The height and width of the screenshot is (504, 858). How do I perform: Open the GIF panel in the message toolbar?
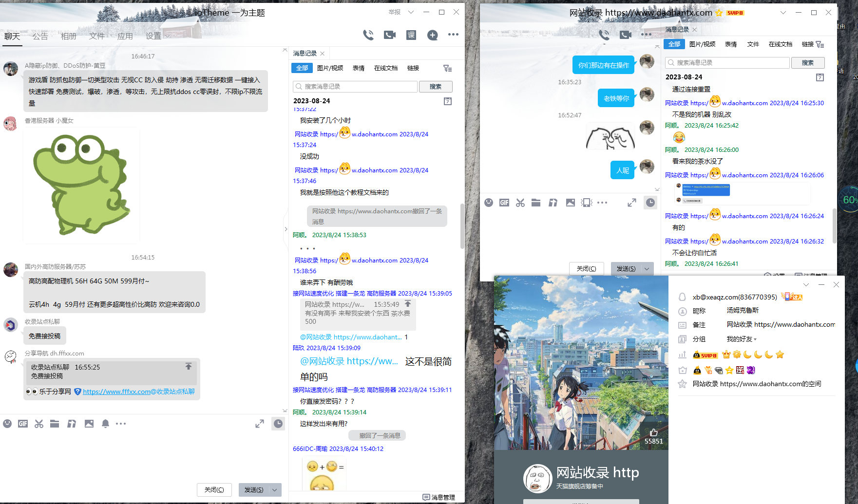(23, 424)
